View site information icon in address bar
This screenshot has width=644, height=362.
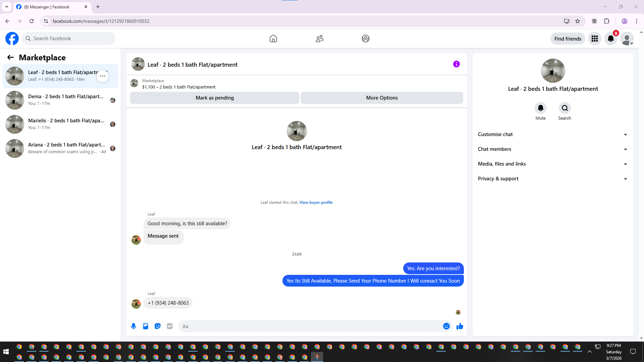46,21
